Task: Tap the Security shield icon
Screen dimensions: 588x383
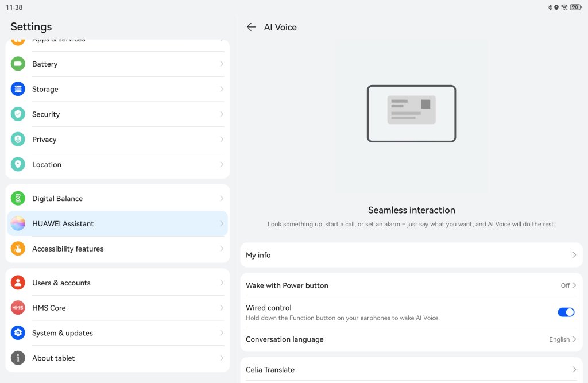Action: tap(18, 114)
